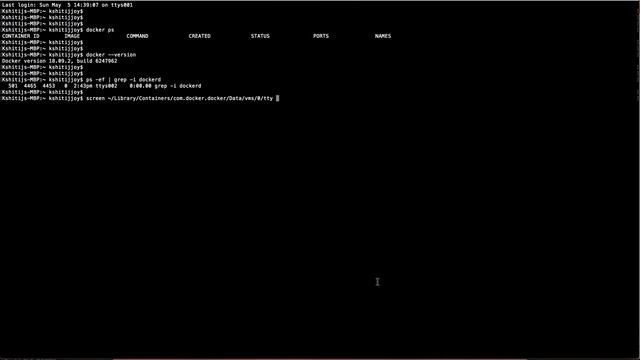The height and width of the screenshot is (360, 640).
Task: Click the 'NAMES' column header
Action: (383, 36)
